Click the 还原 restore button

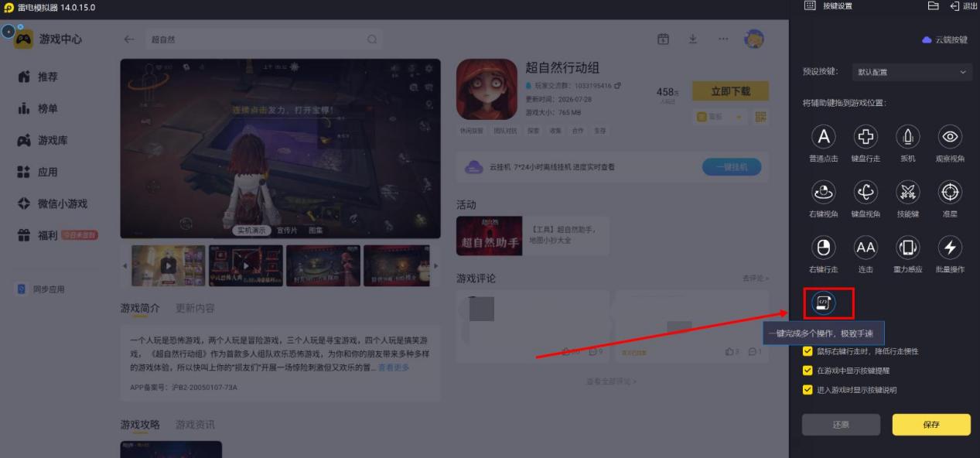pos(841,424)
